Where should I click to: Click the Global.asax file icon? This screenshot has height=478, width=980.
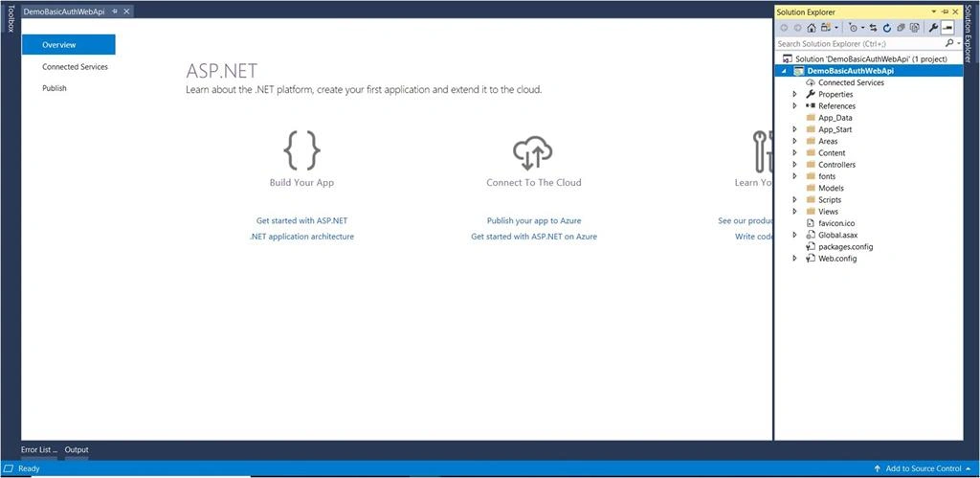point(811,235)
